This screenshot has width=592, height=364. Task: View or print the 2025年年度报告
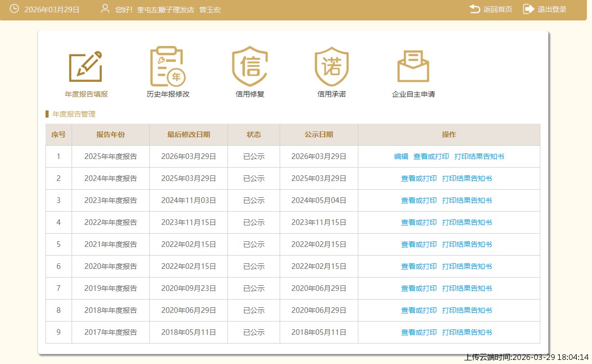tap(431, 156)
